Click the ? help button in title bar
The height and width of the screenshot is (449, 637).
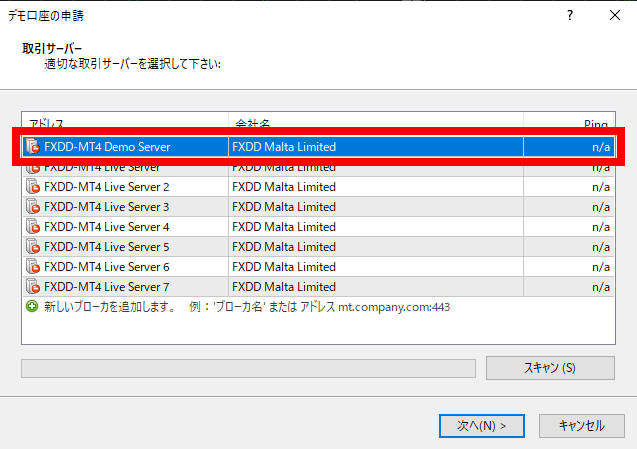570,15
